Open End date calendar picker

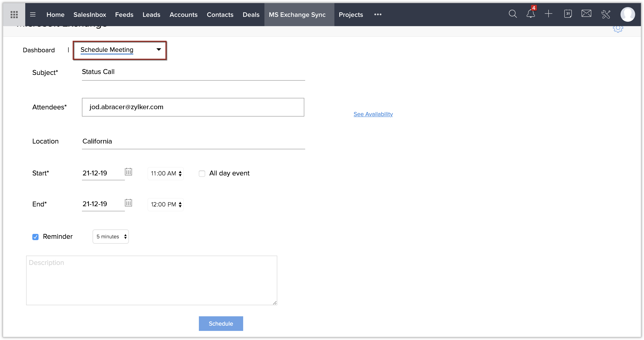coord(128,203)
